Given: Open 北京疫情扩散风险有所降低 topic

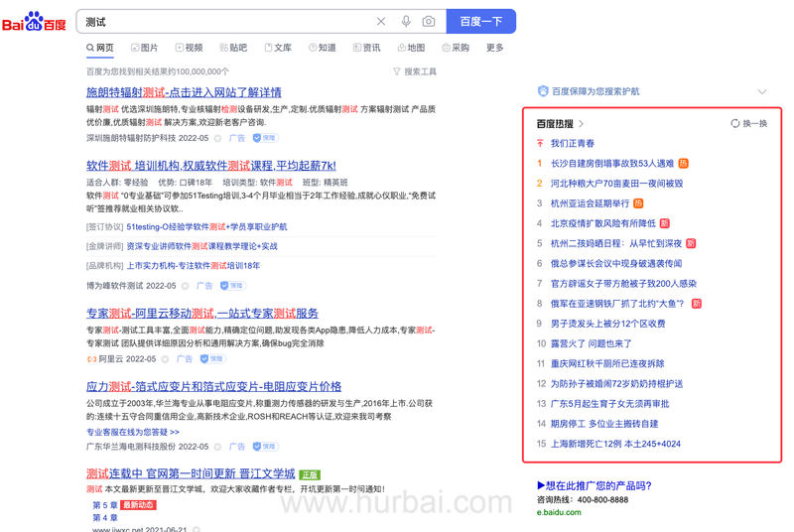Looking at the screenshot, I should coord(603,223).
